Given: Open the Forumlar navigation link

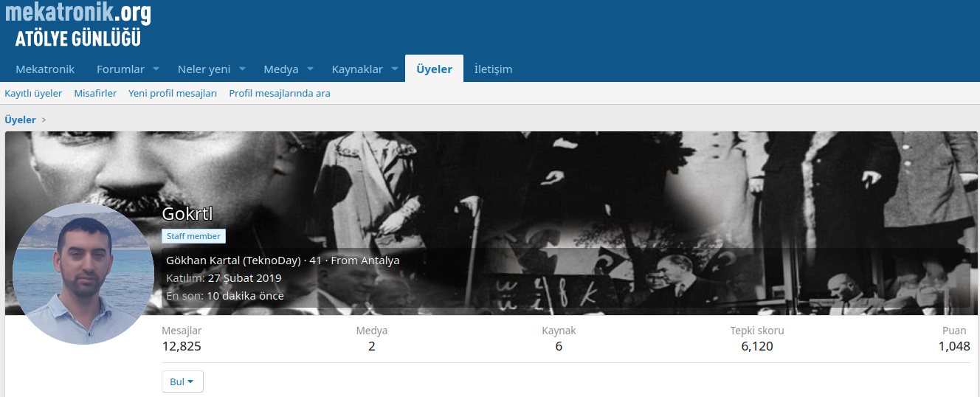Looking at the screenshot, I should 120,69.
